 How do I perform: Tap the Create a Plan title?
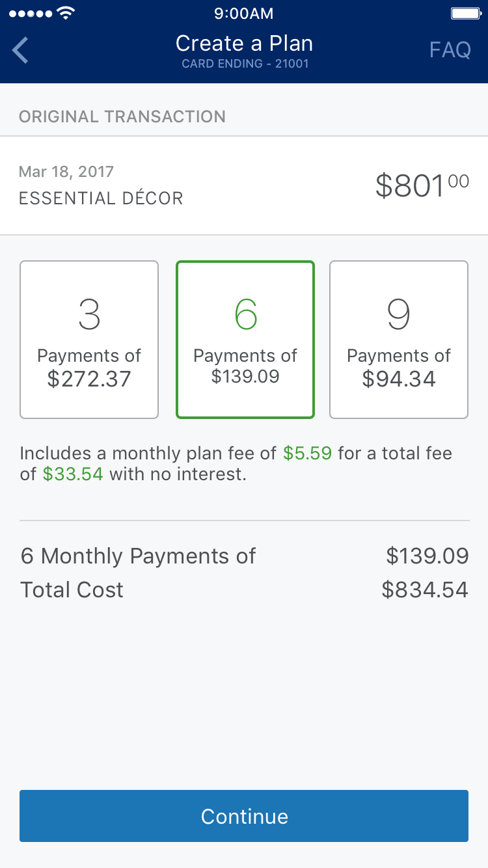[244, 44]
